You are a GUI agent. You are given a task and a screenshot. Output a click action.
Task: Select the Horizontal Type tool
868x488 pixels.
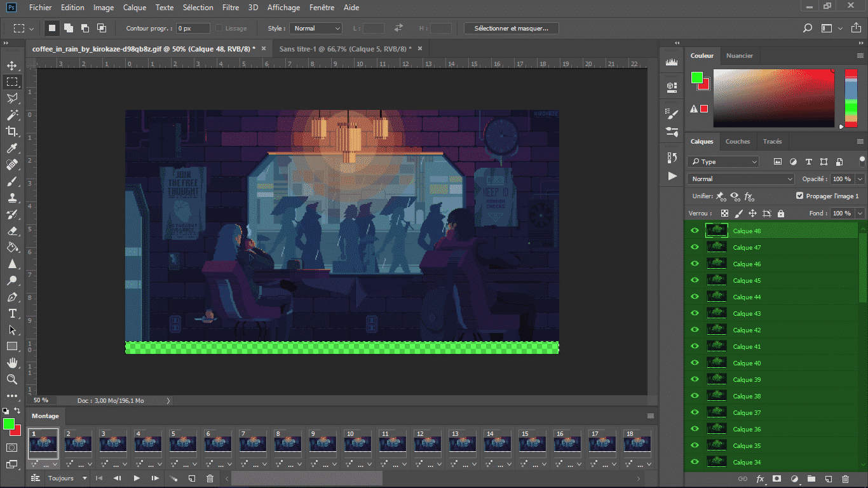pyautogui.click(x=12, y=313)
